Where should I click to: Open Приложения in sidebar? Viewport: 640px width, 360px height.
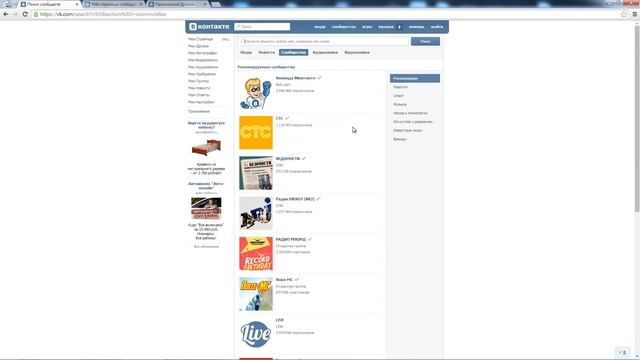[x=199, y=111]
